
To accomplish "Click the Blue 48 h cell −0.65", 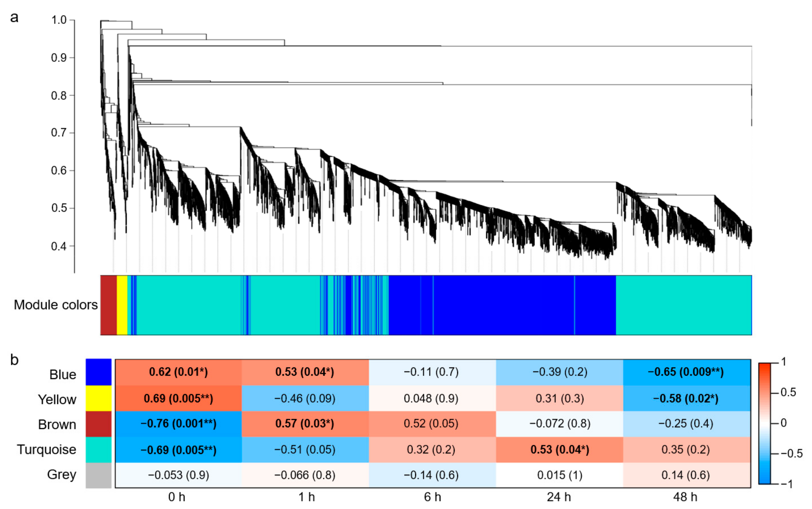I will click(686, 372).
